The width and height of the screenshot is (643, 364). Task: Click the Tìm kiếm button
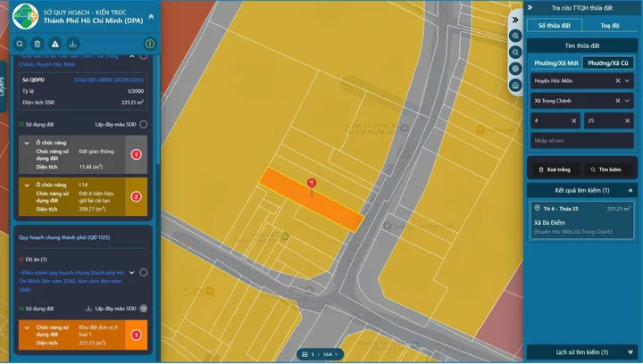[x=605, y=170]
